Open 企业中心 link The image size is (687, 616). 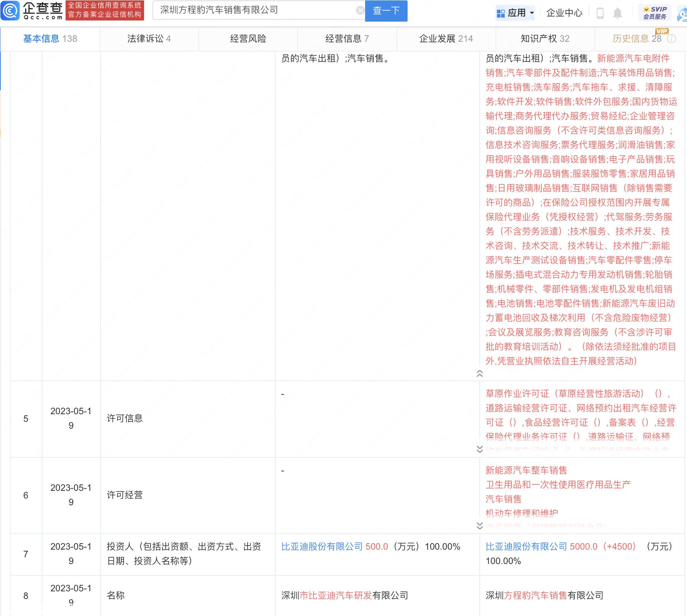[x=564, y=13]
